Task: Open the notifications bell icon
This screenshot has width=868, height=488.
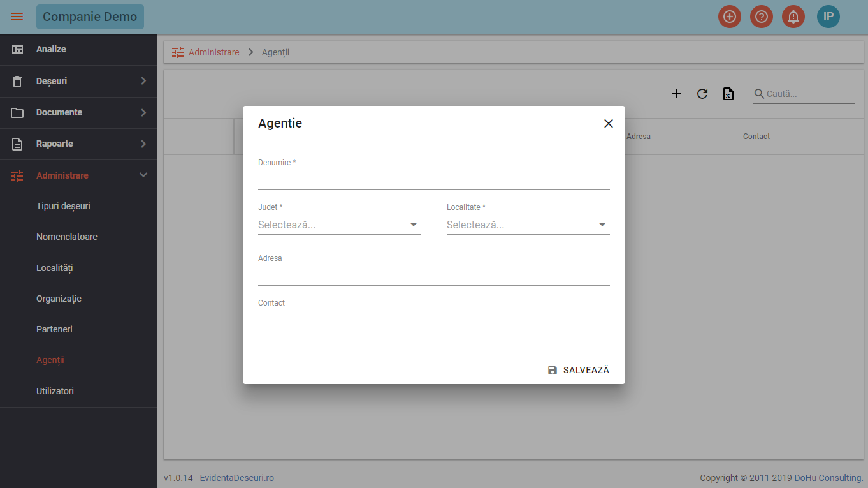Action: (793, 17)
